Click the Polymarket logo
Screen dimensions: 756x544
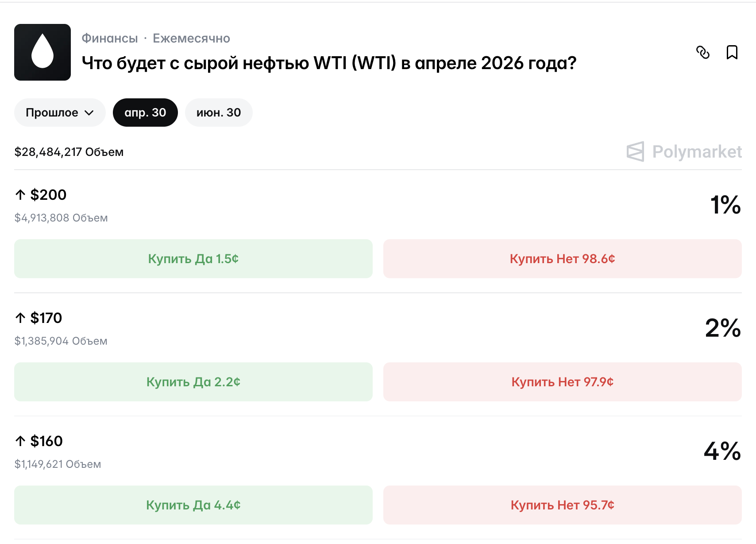[684, 152]
